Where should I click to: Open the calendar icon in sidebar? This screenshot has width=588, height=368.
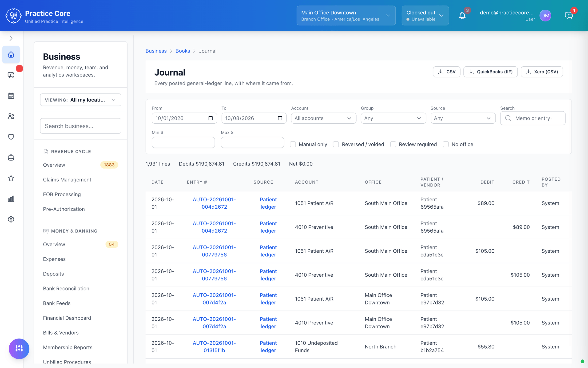pyautogui.click(x=11, y=96)
